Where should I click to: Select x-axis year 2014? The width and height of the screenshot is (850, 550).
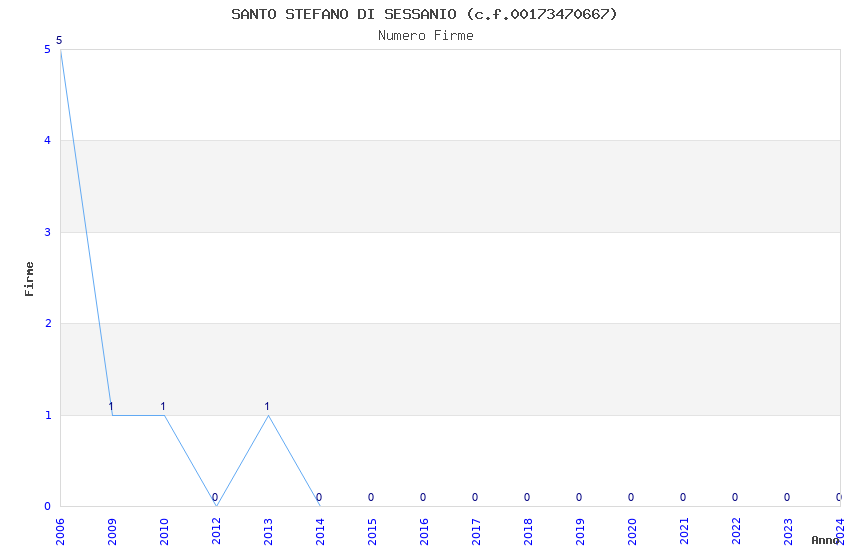click(320, 531)
